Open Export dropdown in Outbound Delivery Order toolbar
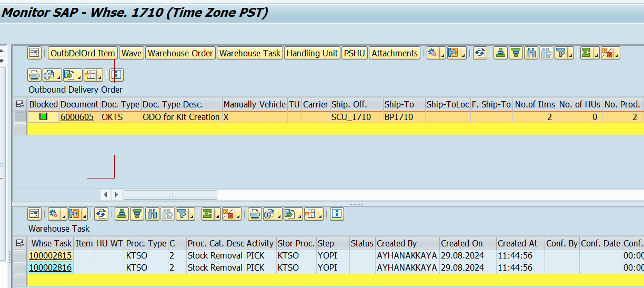This screenshot has width=644, height=288. click(x=79, y=76)
